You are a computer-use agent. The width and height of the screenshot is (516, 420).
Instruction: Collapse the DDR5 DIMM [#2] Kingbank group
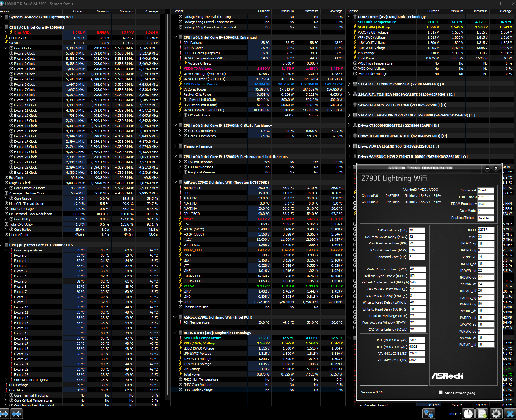(x=349, y=17)
